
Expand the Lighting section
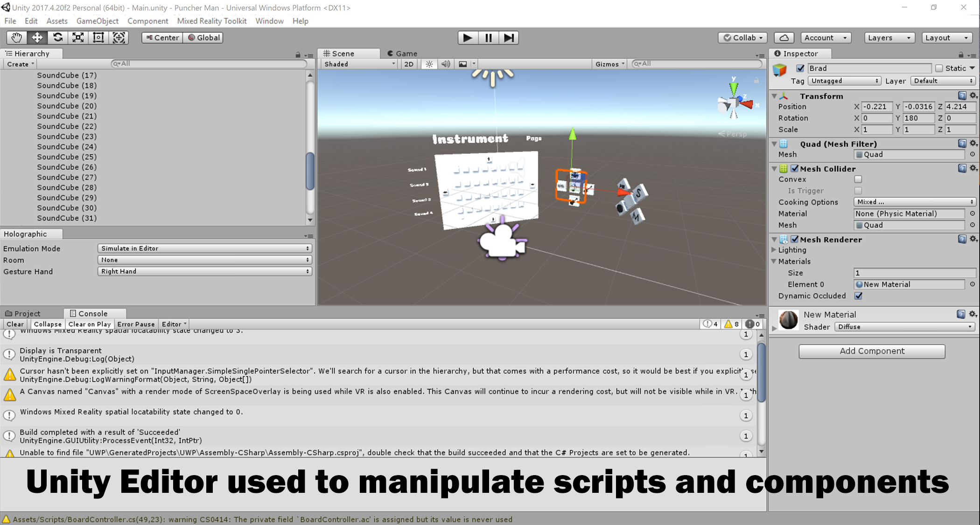pyautogui.click(x=774, y=250)
